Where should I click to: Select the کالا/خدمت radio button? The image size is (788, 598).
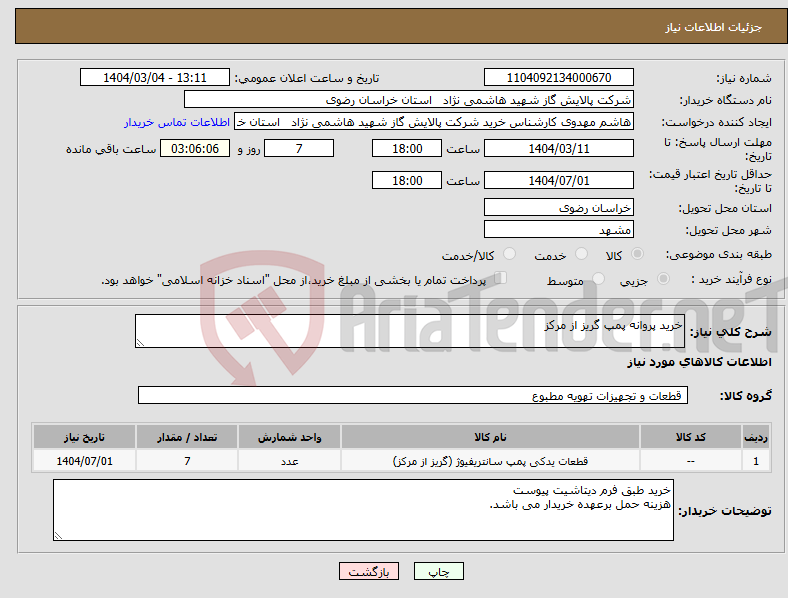click(510, 254)
